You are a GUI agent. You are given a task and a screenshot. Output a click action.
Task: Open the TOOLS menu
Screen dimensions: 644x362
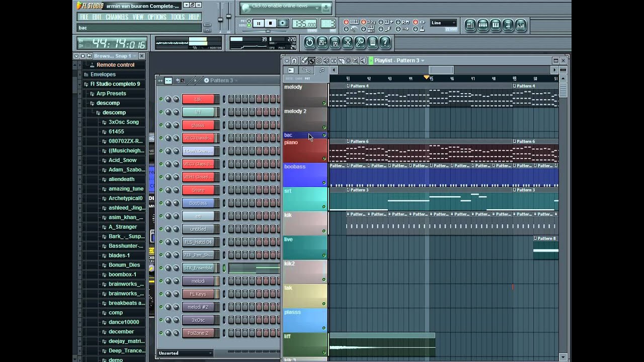point(178,17)
